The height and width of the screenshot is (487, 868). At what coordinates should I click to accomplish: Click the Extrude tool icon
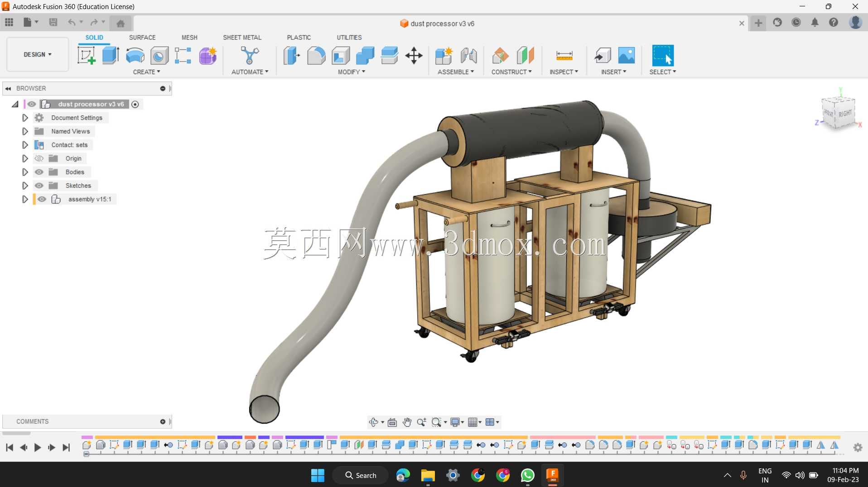point(111,56)
